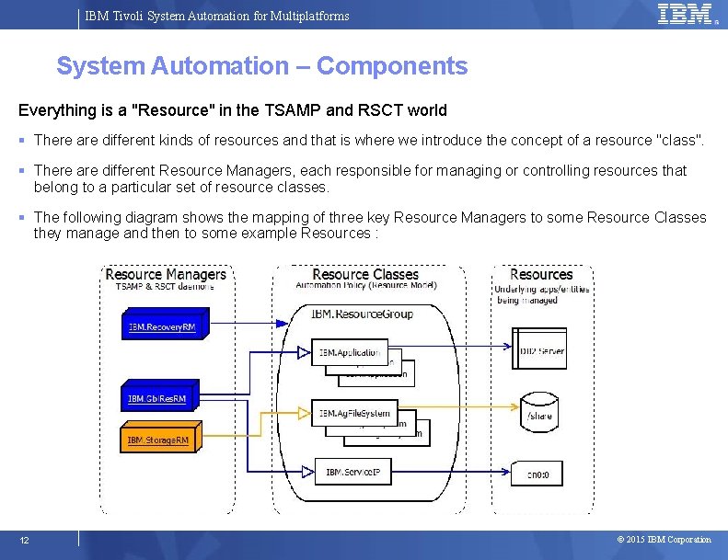Click the IBM logo in header
This screenshot has height=560, width=728.
tap(685, 14)
